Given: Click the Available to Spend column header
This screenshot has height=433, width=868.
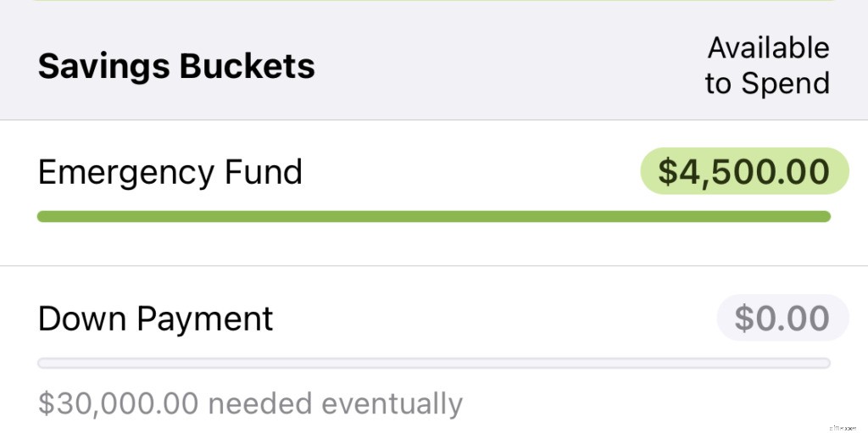Looking at the screenshot, I should (x=767, y=65).
